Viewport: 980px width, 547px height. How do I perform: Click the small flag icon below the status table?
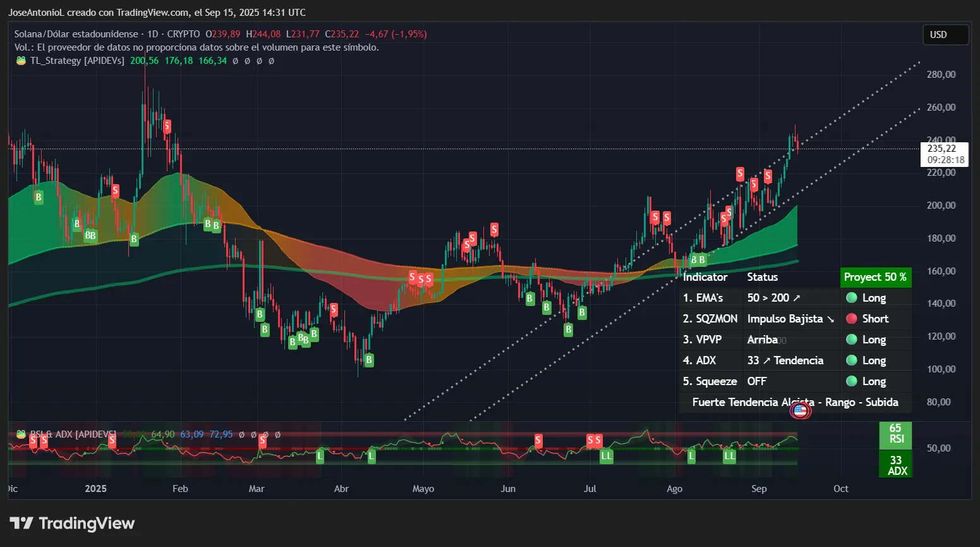tap(801, 410)
